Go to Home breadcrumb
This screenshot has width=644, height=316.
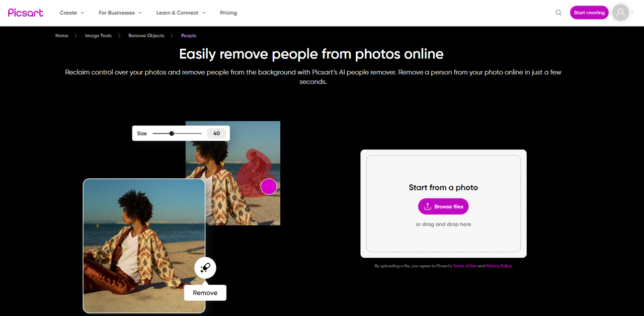(x=62, y=36)
